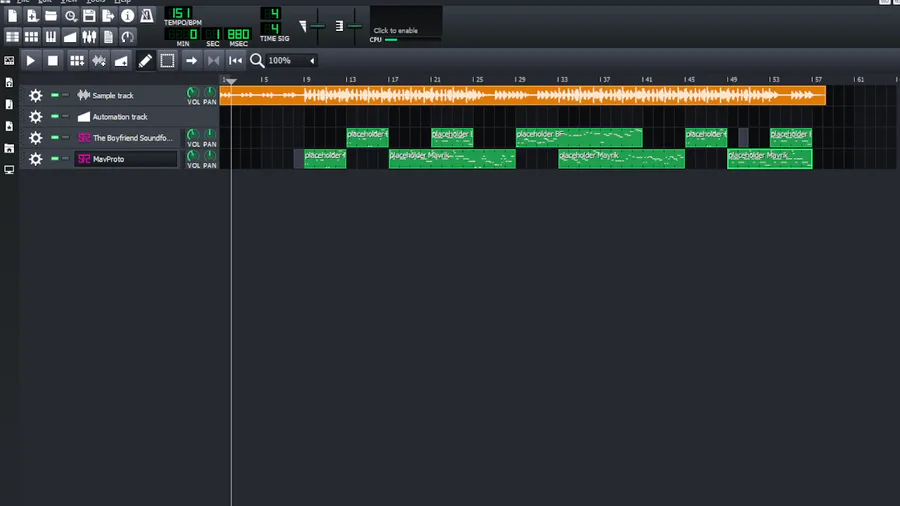This screenshot has height=506, width=900.
Task: Add a new automation track
Action: coord(121,60)
